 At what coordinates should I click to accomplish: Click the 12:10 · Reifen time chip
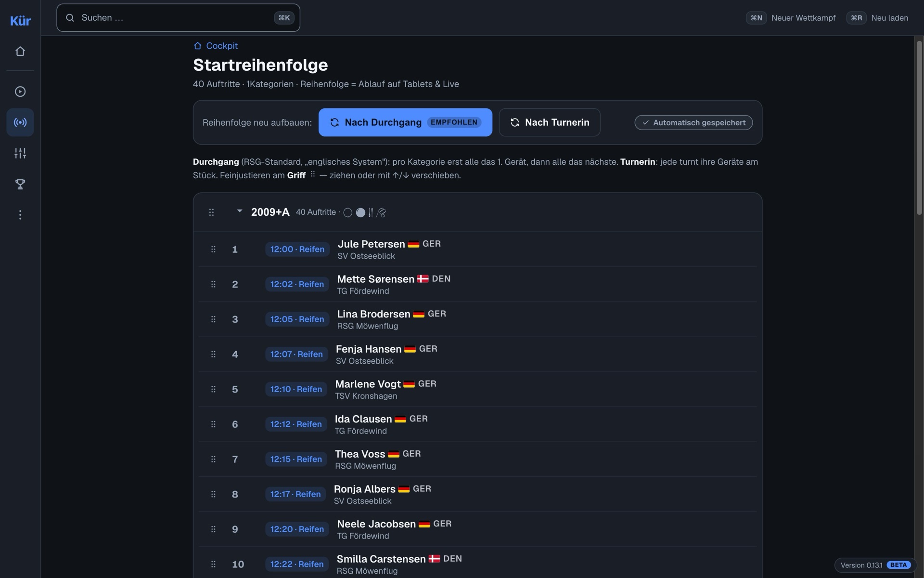pos(296,389)
